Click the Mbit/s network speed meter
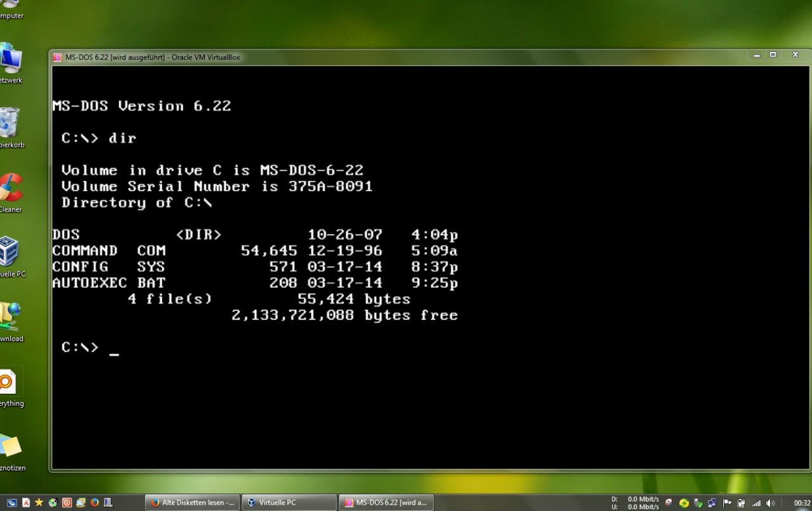The height and width of the screenshot is (511, 812). pos(635,503)
